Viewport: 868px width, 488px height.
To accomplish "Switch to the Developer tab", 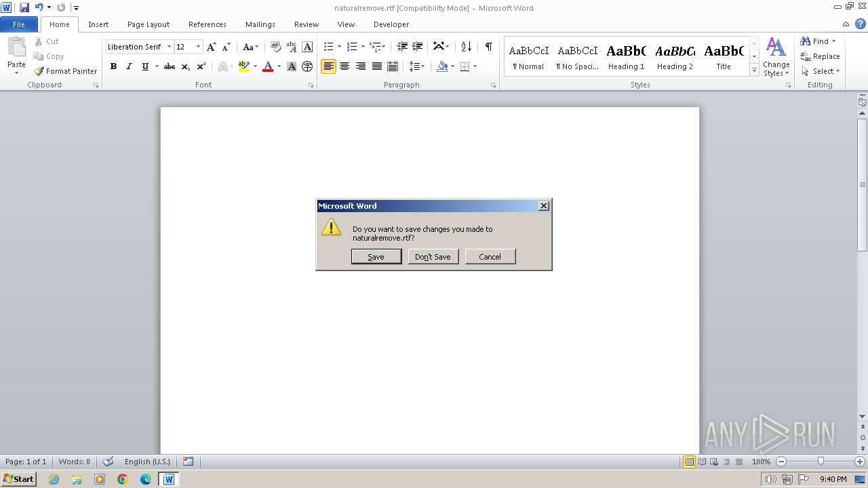I will (391, 24).
